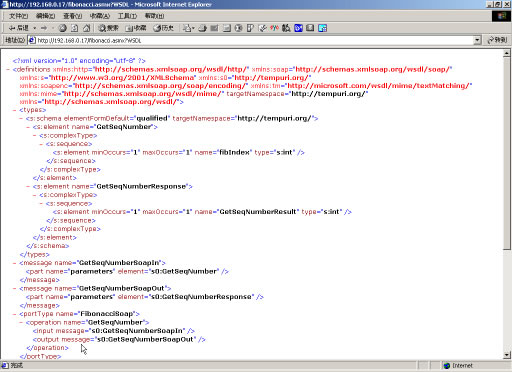
Task: Collapse the definitions root node
Action: coord(8,69)
